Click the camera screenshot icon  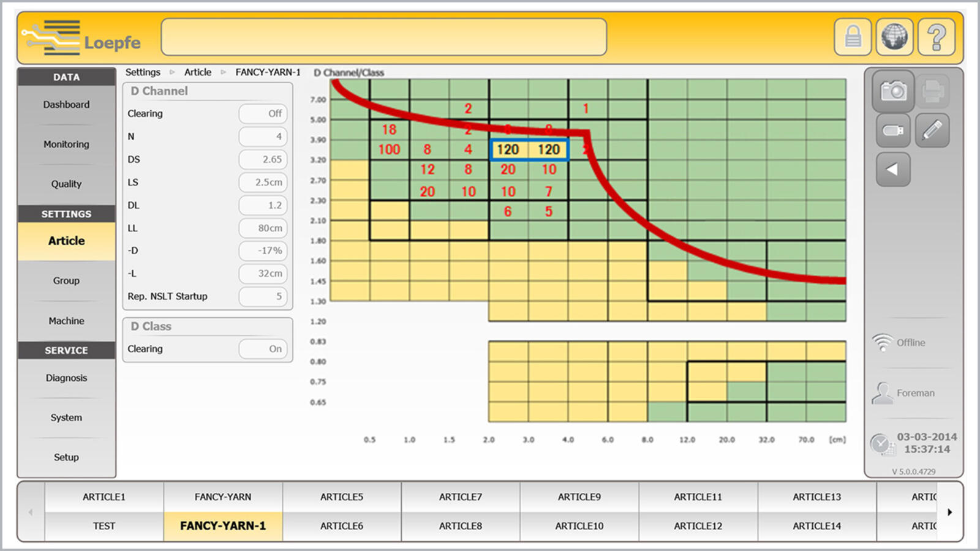tap(893, 91)
